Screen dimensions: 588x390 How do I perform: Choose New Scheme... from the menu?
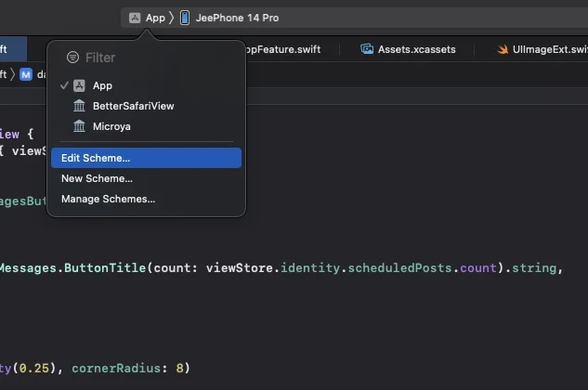(x=97, y=178)
